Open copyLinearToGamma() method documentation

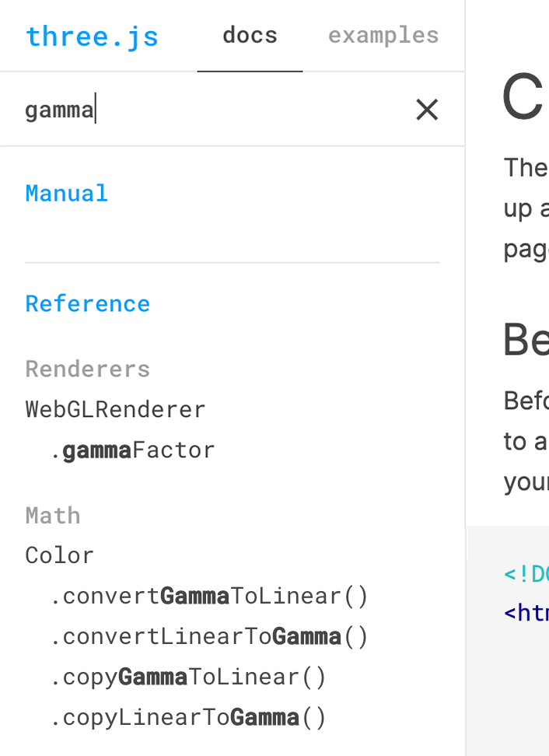click(187, 716)
